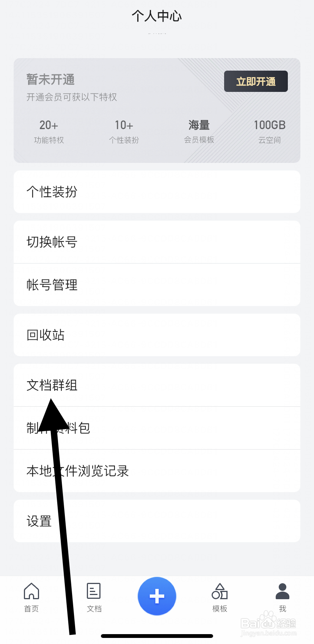
Task: Open 设置 settings
Action: [157, 521]
